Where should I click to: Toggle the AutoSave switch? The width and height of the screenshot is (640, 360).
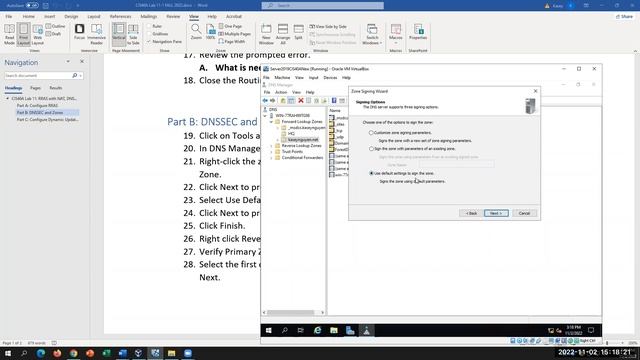(x=32, y=5)
